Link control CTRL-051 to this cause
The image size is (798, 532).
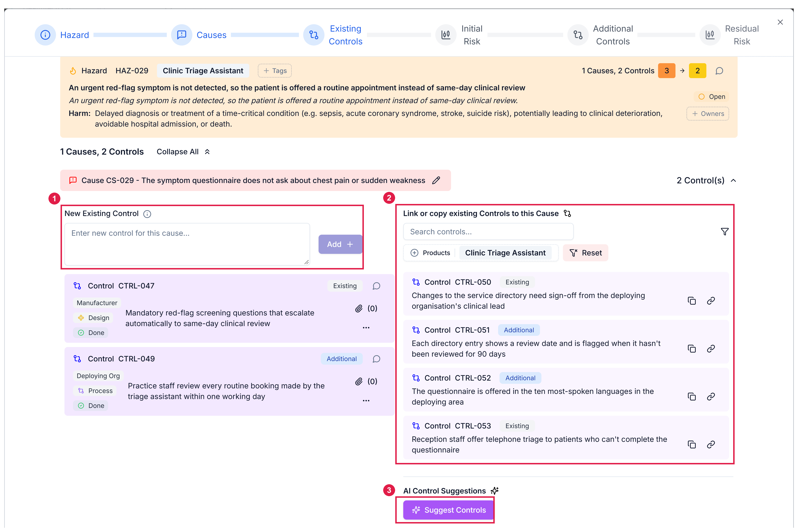coord(710,349)
